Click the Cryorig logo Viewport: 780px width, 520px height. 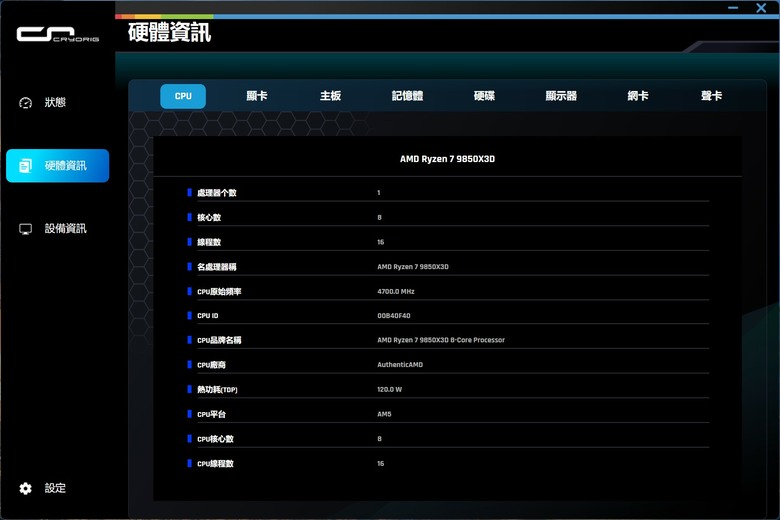(x=58, y=34)
